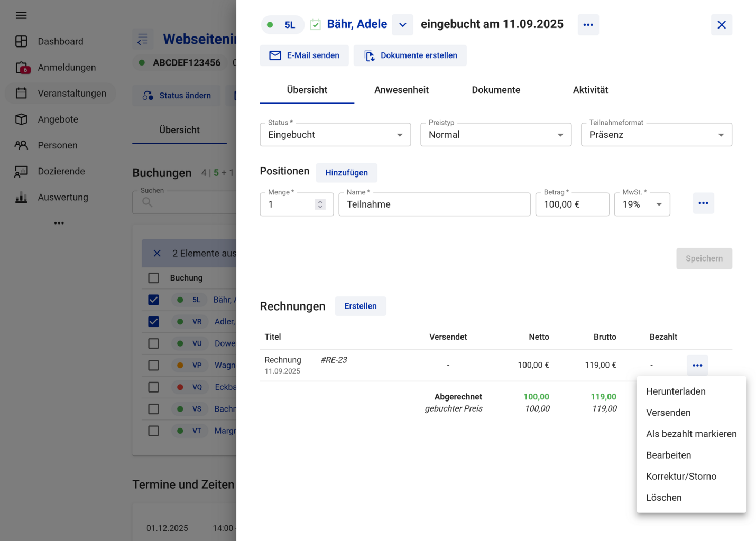Uncheck the 5L Bähr booking checkbox
This screenshot has height=541, width=756.
pos(153,300)
